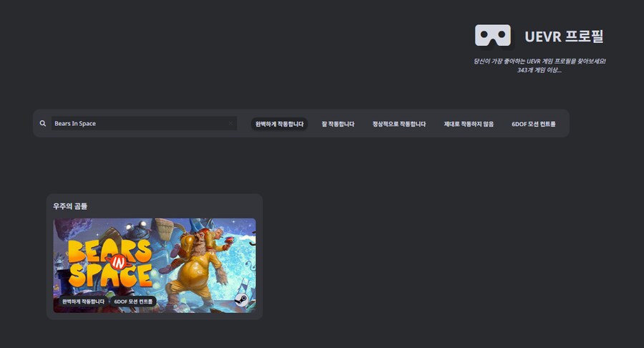Toggle the 완벽하게 작동합니다 filter in the search bar
This screenshot has height=348, width=644.
(280, 124)
